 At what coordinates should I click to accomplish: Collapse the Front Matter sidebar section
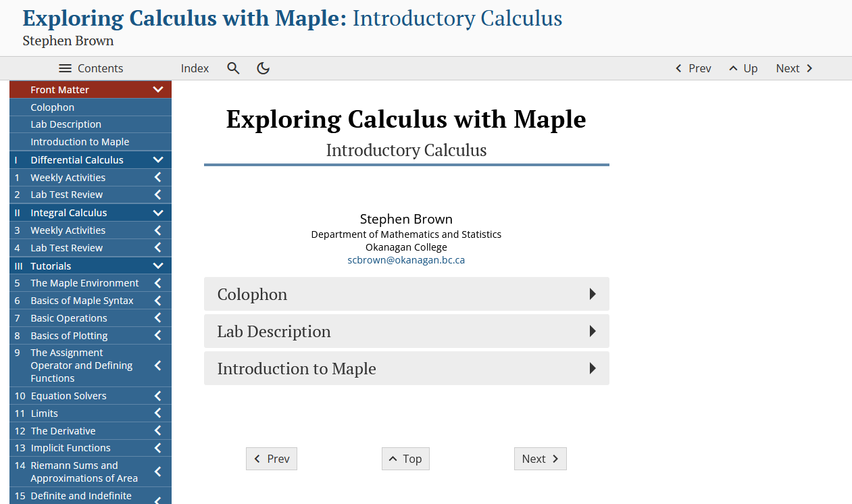click(x=158, y=90)
